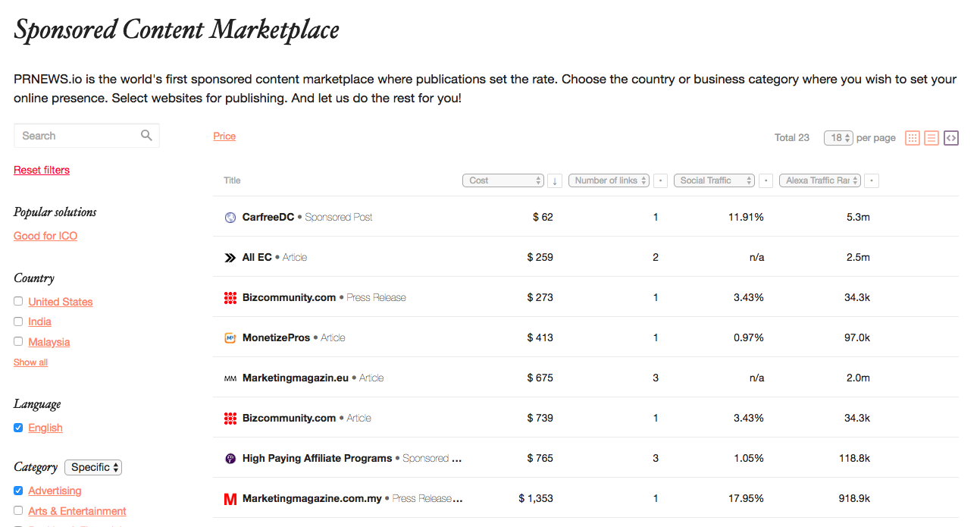Open the MonetizePros Article listing
Screen dimensions: 980x527
294,337
